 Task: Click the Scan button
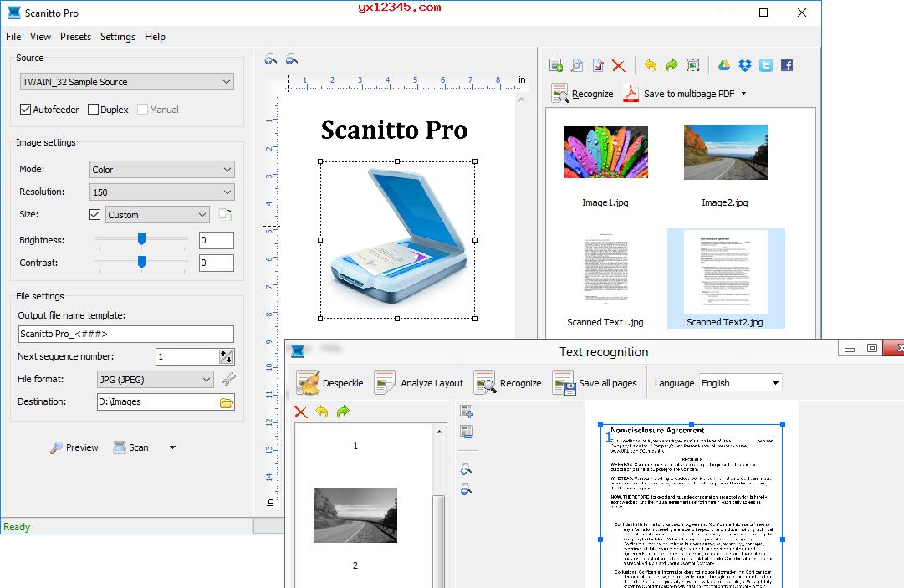click(x=130, y=447)
